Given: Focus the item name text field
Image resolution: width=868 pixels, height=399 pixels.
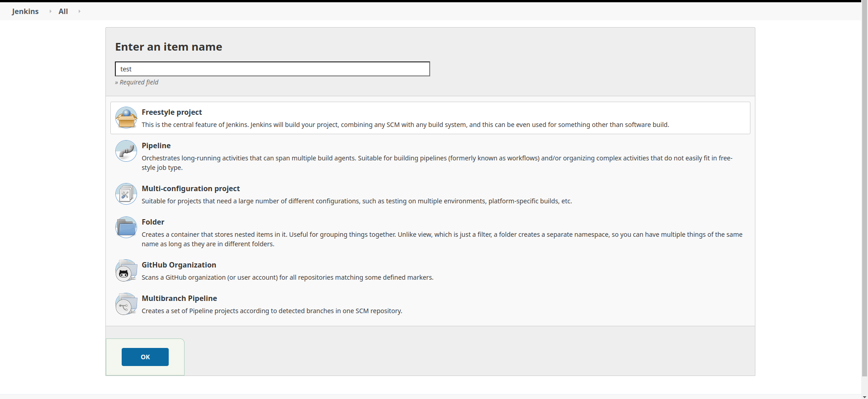Looking at the screenshot, I should 272,69.
